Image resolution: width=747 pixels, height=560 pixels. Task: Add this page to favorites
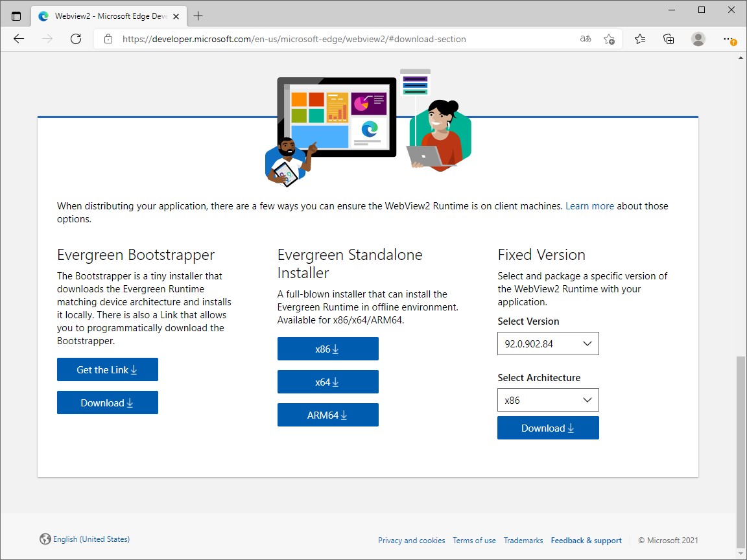point(610,39)
